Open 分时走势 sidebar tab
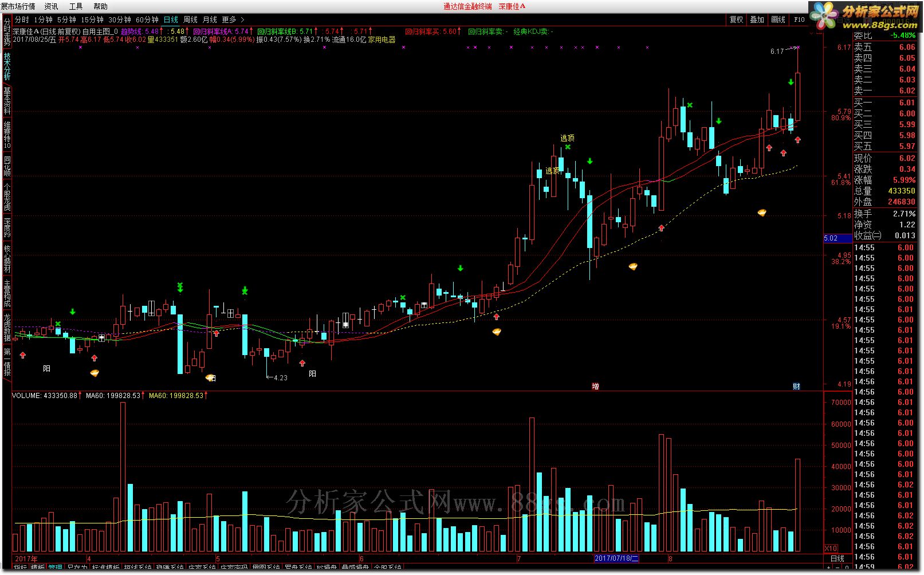Image resolution: width=924 pixels, height=575 pixels. [x=7, y=32]
